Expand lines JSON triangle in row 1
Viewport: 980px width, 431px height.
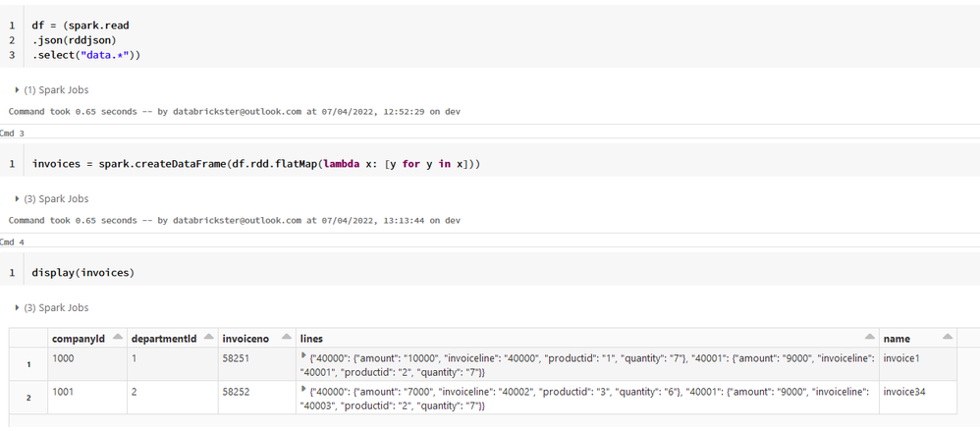[303, 355]
